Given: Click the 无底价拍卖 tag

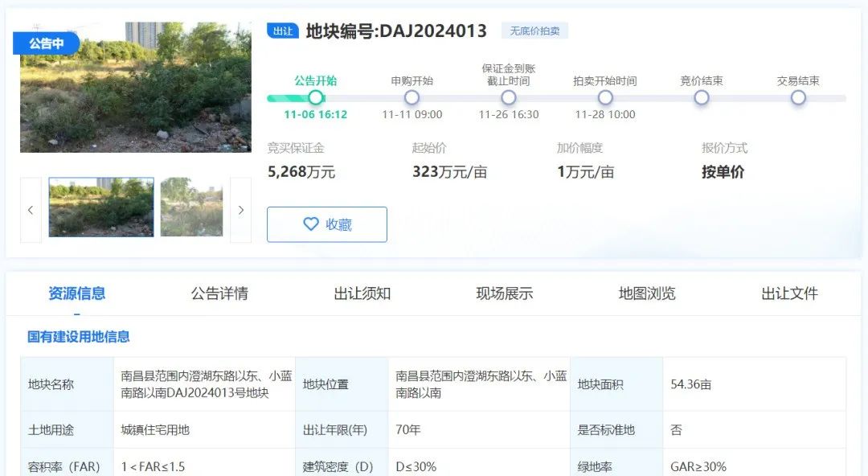Looking at the screenshot, I should pyautogui.click(x=534, y=31).
